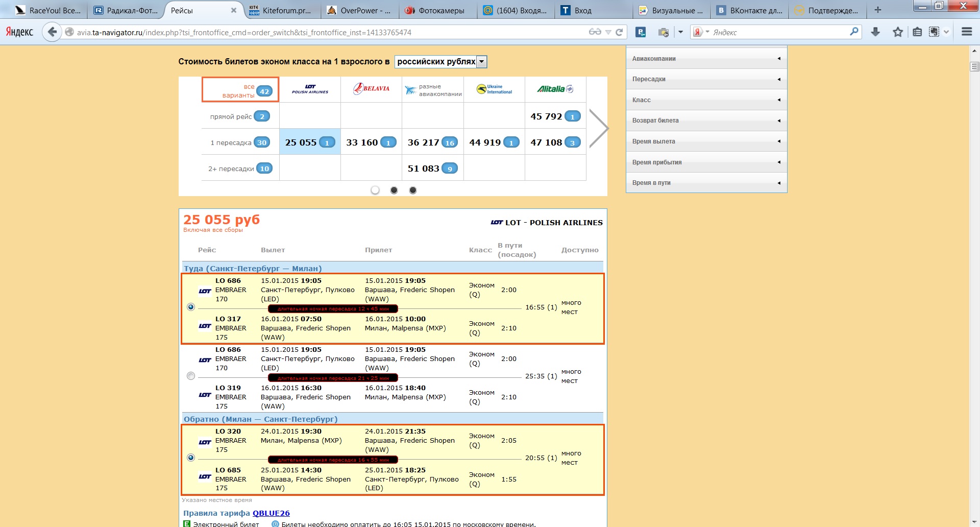Go to first carousel page dot
Viewport: 980px width, 527px height.
tap(375, 190)
